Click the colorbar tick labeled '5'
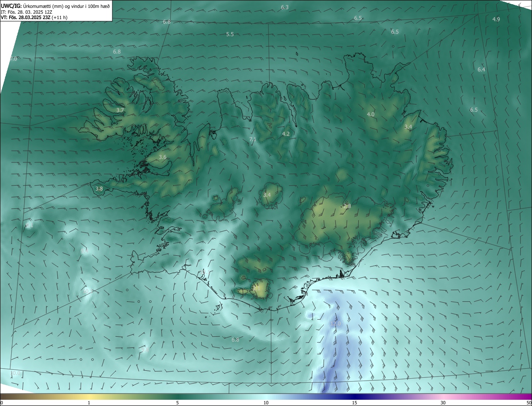Image resolution: width=532 pixels, height=406 pixels. [177, 403]
